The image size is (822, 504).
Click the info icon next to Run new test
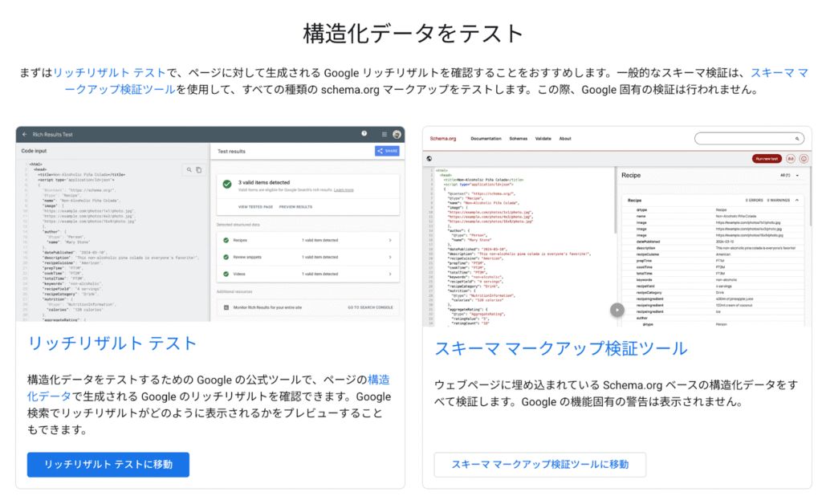(x=804, y=159)
